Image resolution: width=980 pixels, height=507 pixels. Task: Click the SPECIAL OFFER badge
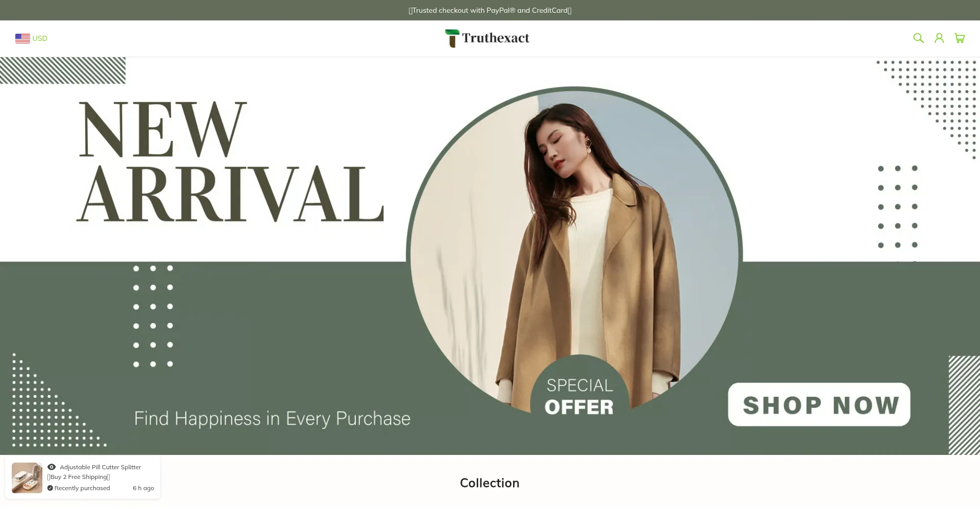click(x=579, y=396)
